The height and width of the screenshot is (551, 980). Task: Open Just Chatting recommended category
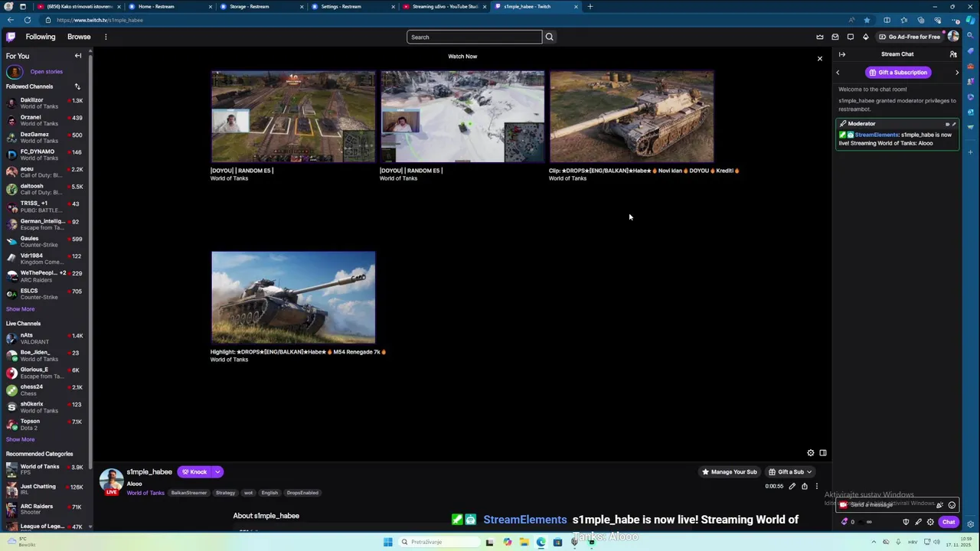click(45, 490)
